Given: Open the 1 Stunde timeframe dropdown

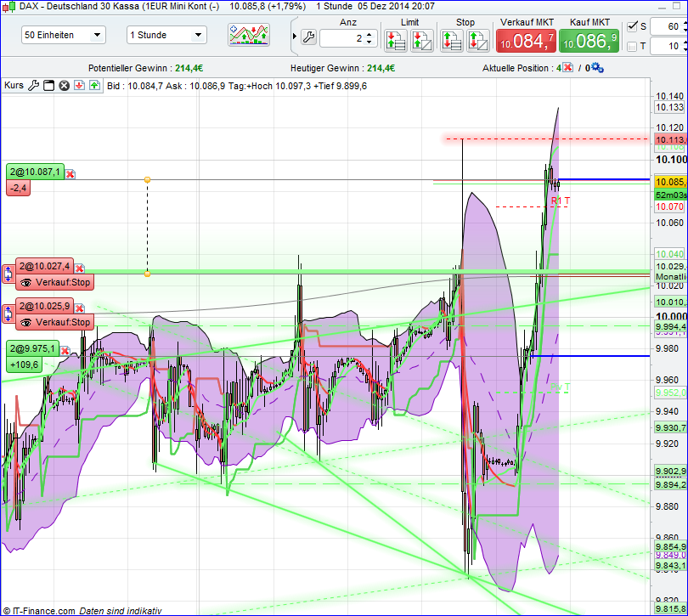Looking at the screenshot, I should [x=166, y=35].
